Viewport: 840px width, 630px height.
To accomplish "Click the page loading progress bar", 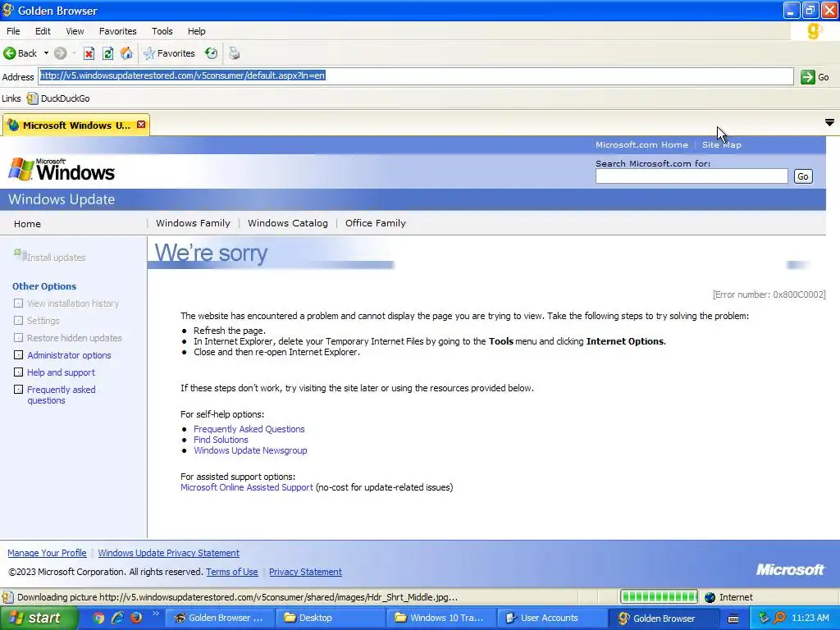I will click(659, 597).
